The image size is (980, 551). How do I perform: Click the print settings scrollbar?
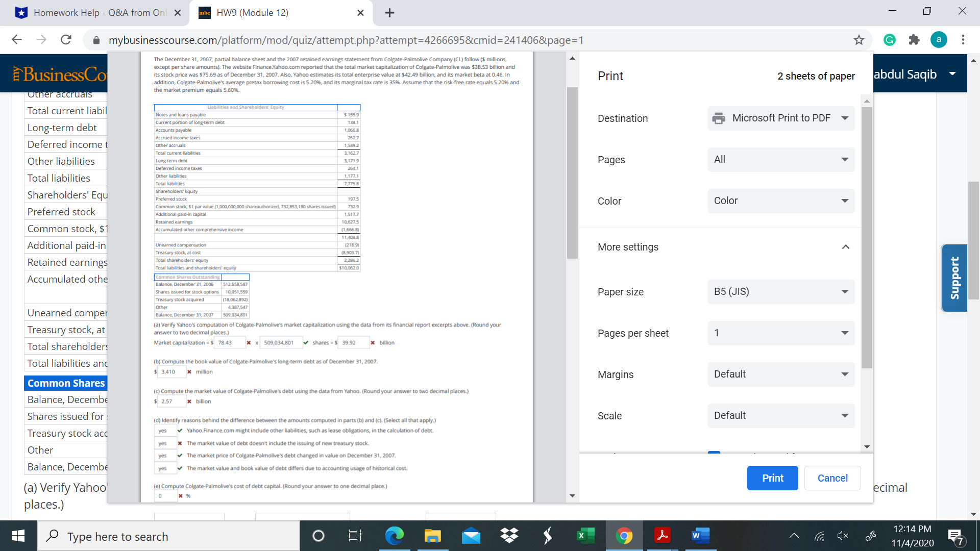coord(867,237)
